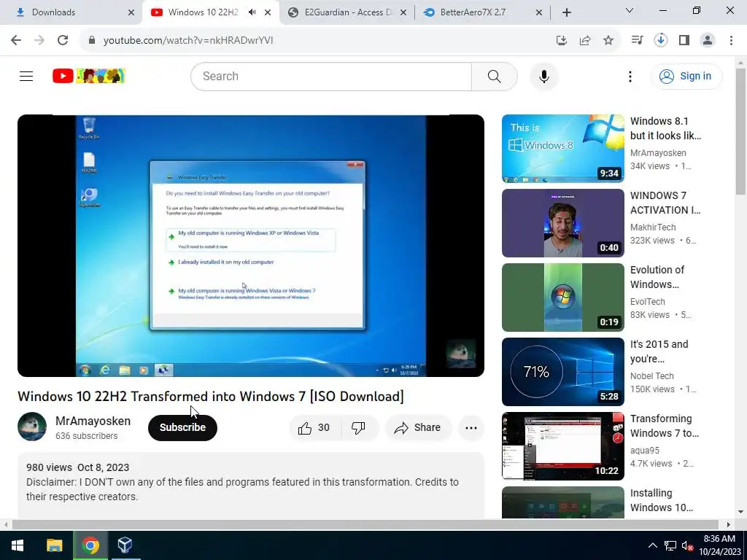Image resolution: width=747 pixels, height=560 pixels.
Task: Subscribe to MrAmayosken
Action: [x=182, y=427]
